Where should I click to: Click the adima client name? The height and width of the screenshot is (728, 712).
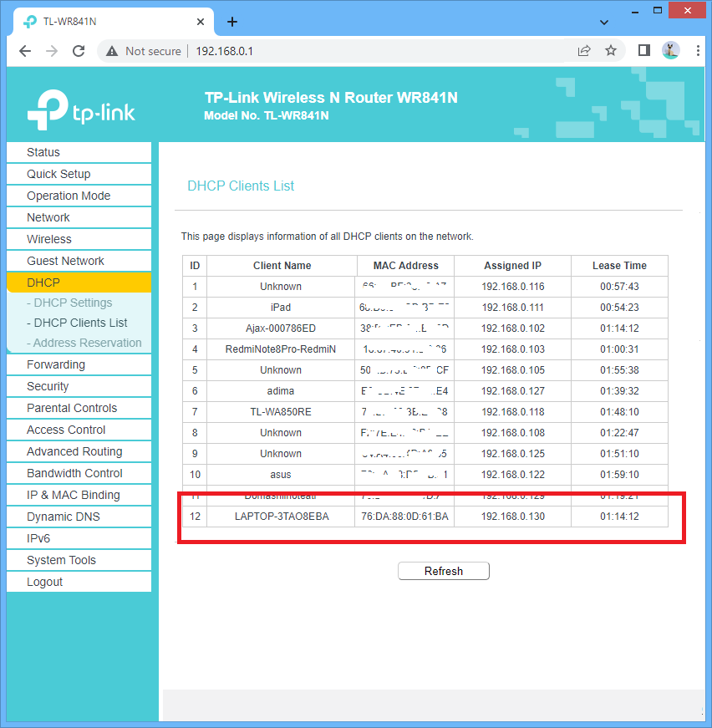click(x=281, y=391)
